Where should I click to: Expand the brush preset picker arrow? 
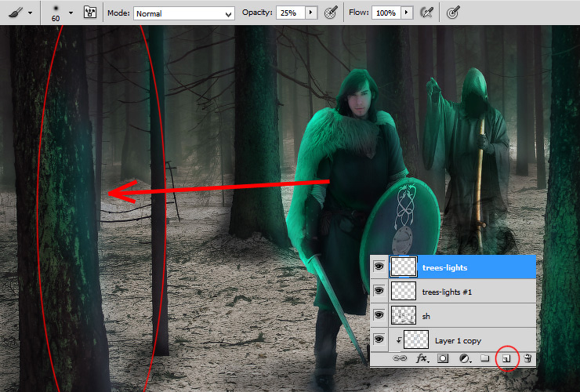coord(71,13)
